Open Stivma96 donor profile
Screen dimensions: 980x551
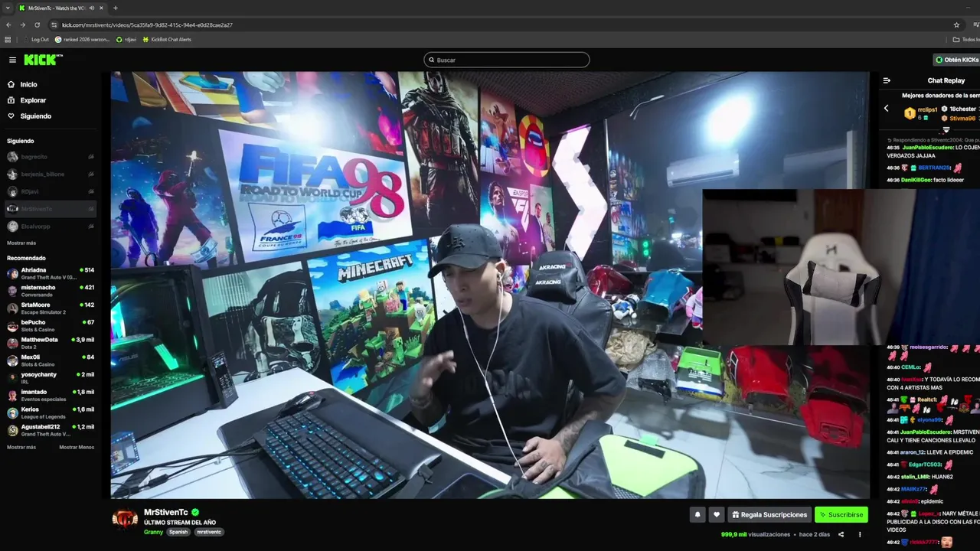coord(962,119)
